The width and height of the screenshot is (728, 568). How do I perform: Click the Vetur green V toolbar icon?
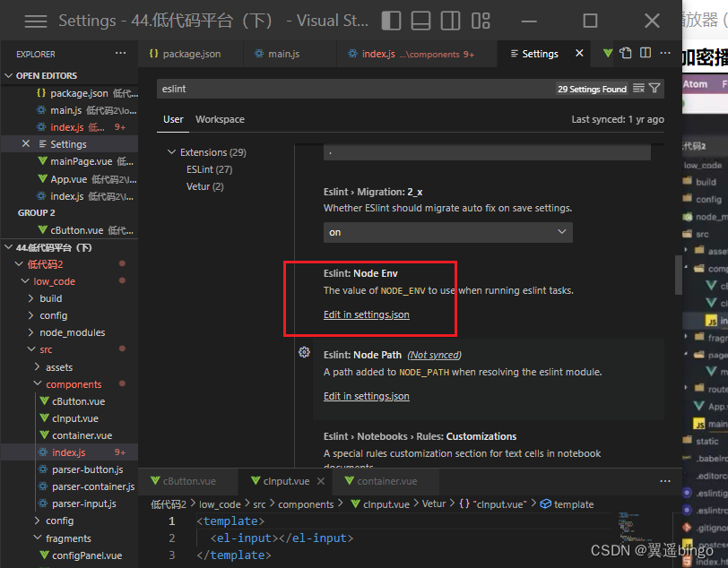point(608,53)
